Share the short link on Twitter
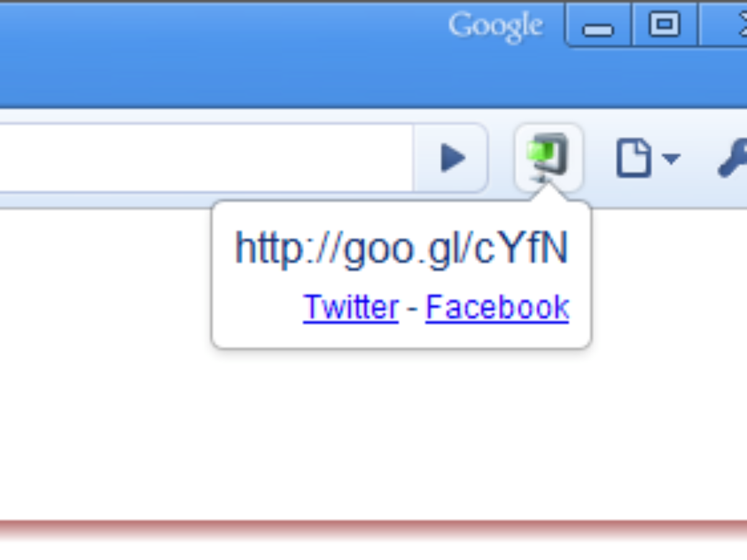Screen dimensions: 747x560 pos(350,307)
